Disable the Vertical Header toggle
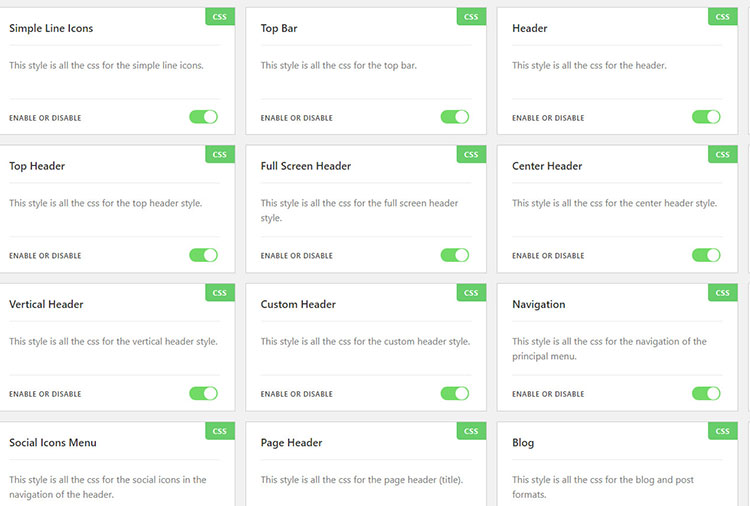This screenshot has width=750, height=506. [x=203, y=393]
